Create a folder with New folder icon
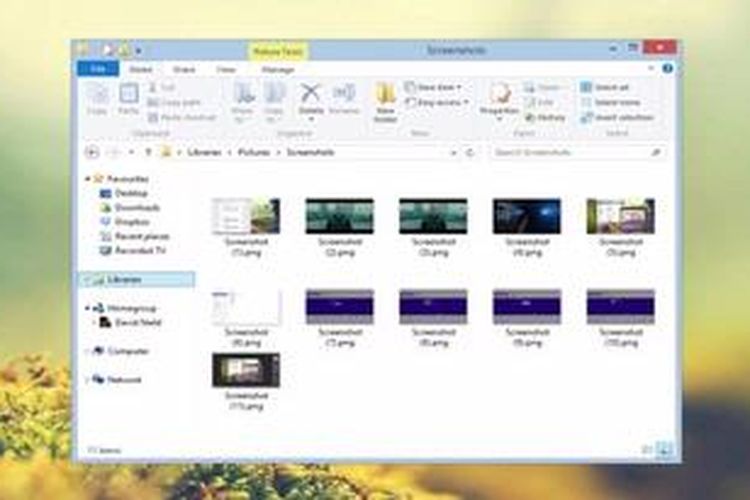Screen dimensions: 750x500 385,101
